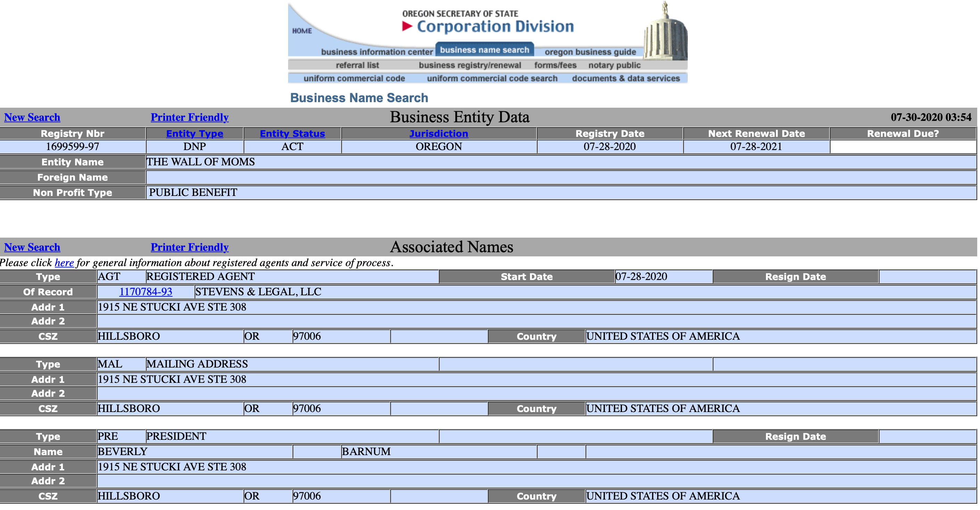The image size is (980, 510).
Task: Click next renewal date 07-28-2021
Action: coord(756,146)
